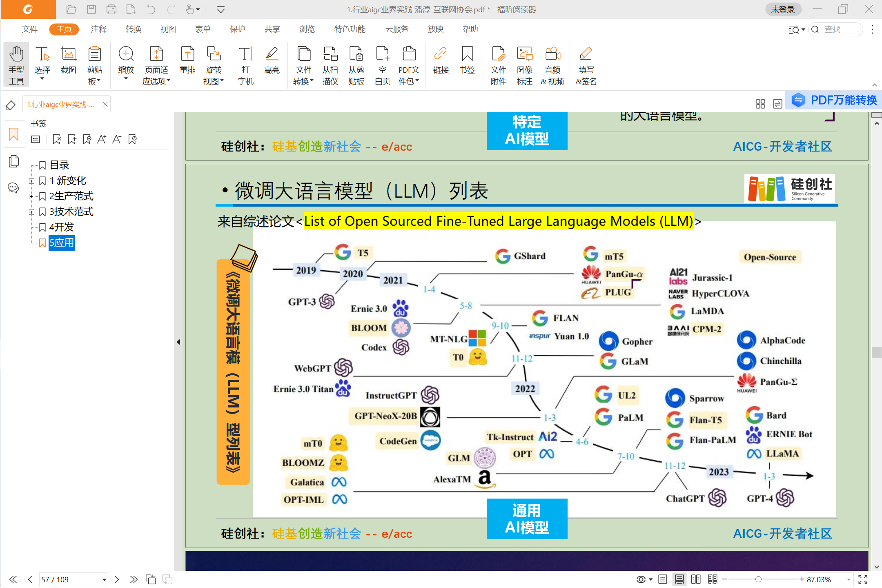Click the Print icon in quick toolbar

point(111,9)
